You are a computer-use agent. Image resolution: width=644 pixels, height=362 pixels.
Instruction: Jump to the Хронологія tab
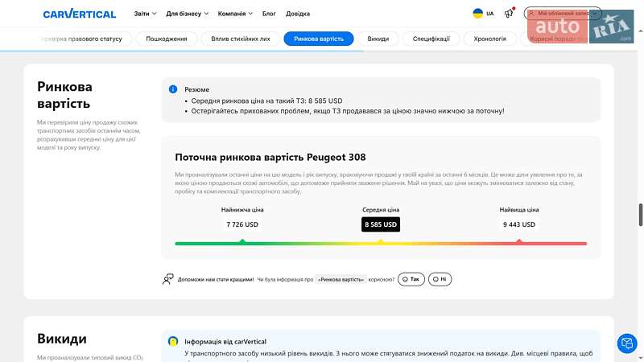click(489, 39)
